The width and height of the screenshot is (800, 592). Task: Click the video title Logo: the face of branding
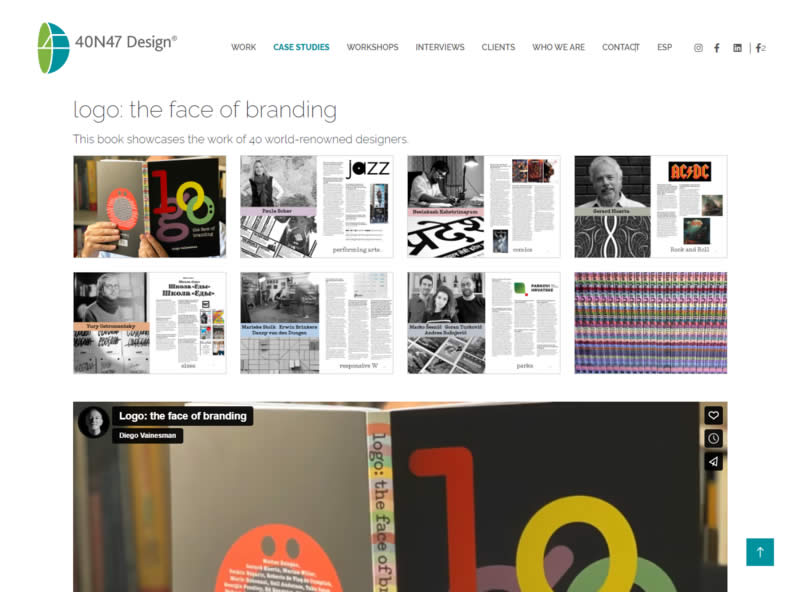click(183, 416)
